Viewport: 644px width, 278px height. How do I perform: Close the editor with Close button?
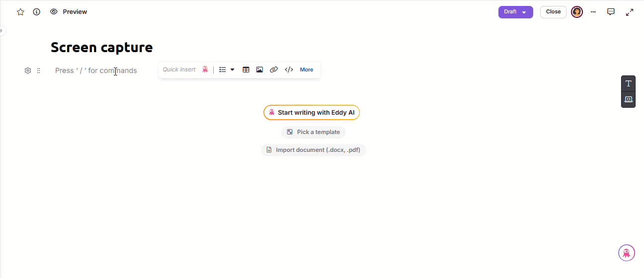553,12
